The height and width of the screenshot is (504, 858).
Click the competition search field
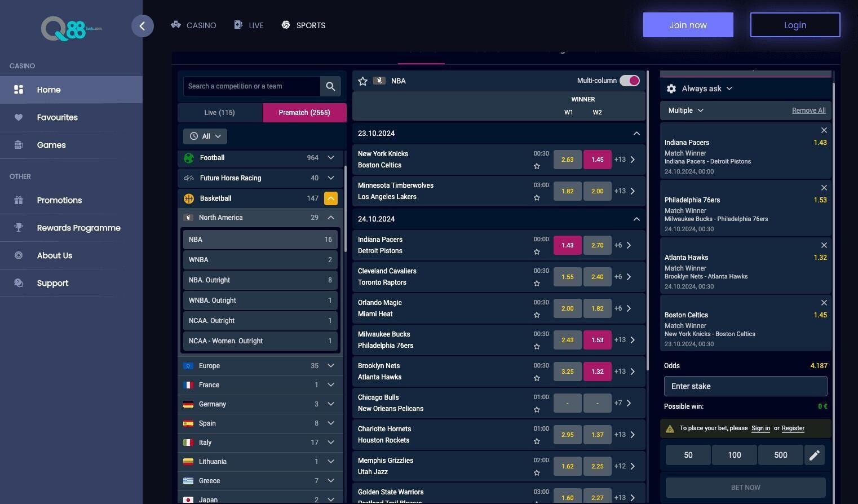(252, 86)
